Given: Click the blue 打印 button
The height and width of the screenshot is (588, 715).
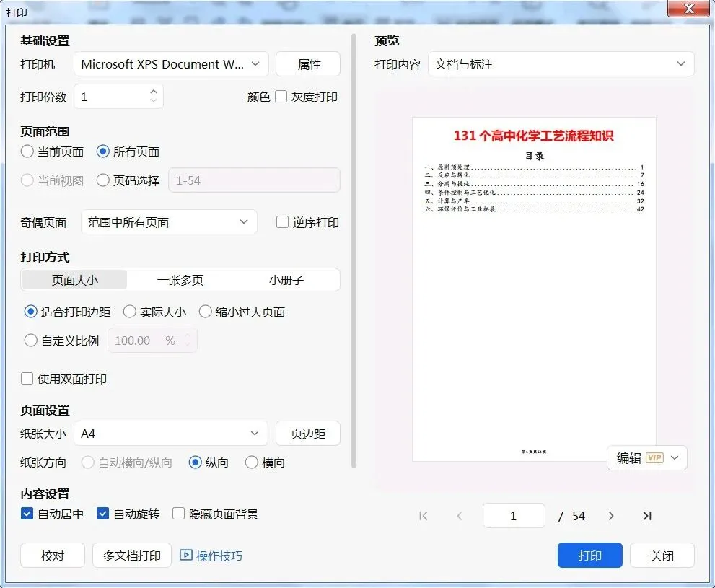Looking at the screenshot, I should (590, 556).
